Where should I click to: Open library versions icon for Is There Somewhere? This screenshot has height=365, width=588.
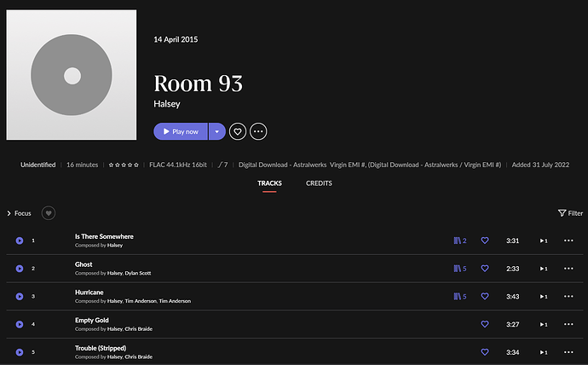(460, 240)
